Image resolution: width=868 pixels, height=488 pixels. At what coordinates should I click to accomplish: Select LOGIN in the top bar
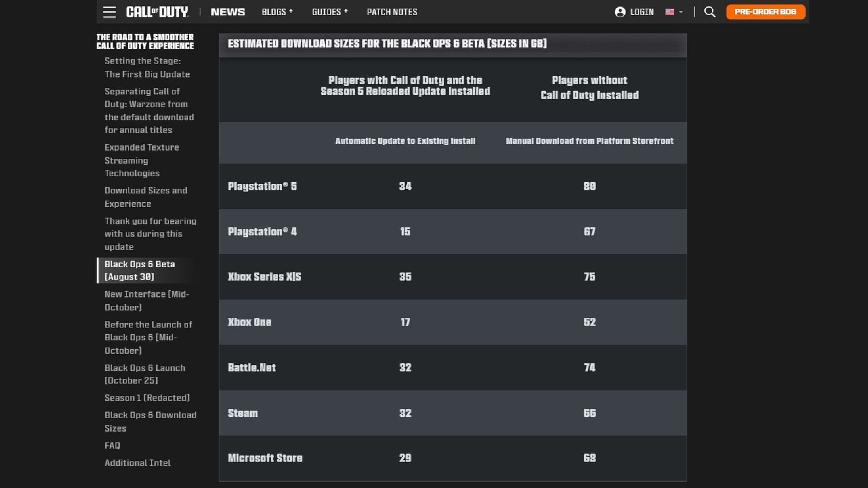click(x=641, y=11)
